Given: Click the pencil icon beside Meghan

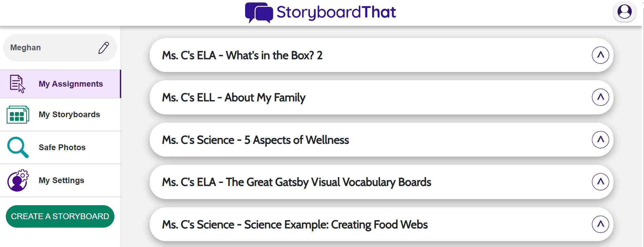Looking at the screenshot, I should [104, 48].
